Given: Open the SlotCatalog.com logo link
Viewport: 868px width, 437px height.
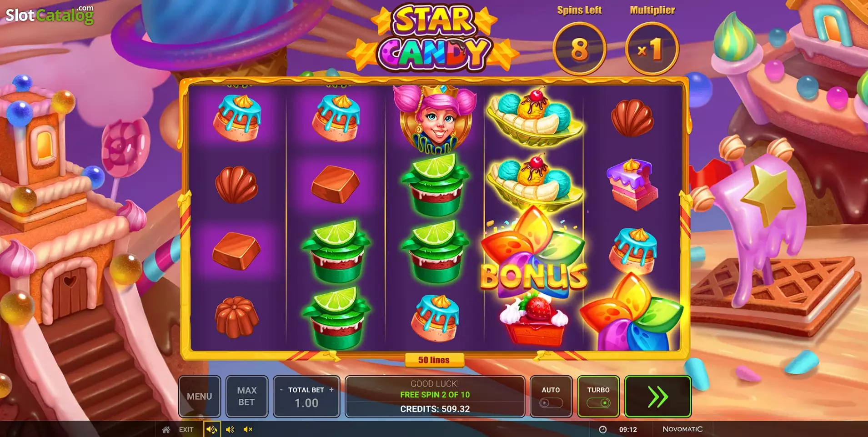Looking at the screenshot, I should pos(50,15).
